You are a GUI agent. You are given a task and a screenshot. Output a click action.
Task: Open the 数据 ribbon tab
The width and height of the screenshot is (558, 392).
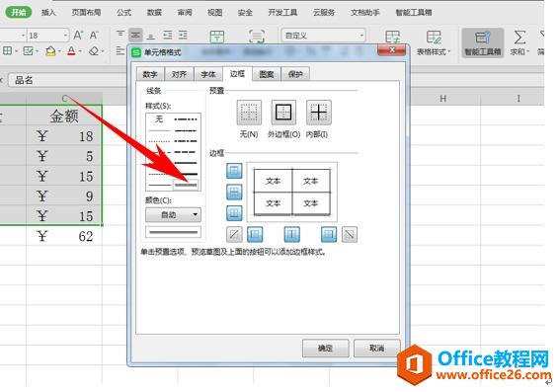(154, 13)
